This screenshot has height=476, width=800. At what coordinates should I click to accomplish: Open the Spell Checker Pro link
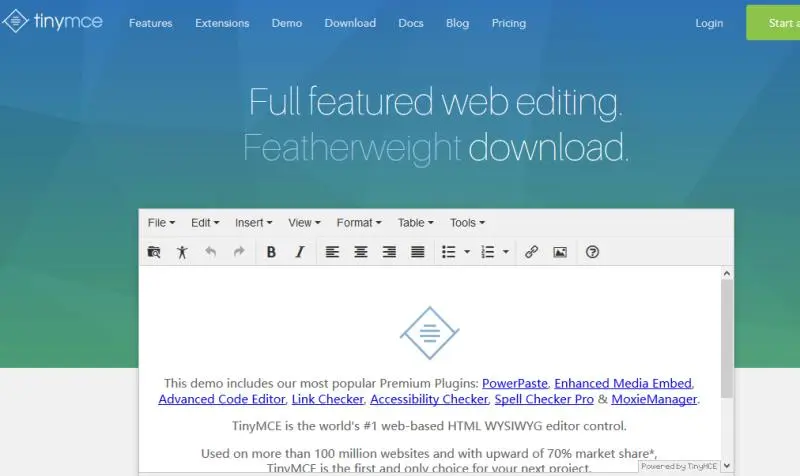544,399
